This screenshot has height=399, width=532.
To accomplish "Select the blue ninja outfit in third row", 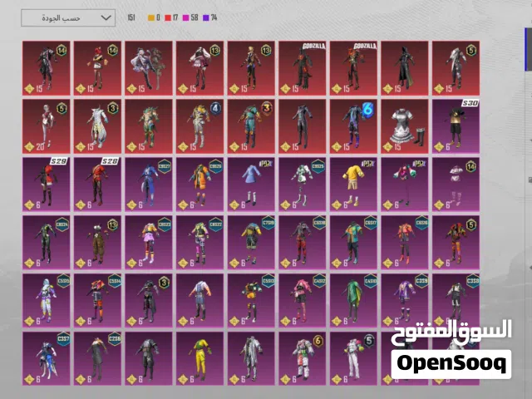I will pos(149,185).
